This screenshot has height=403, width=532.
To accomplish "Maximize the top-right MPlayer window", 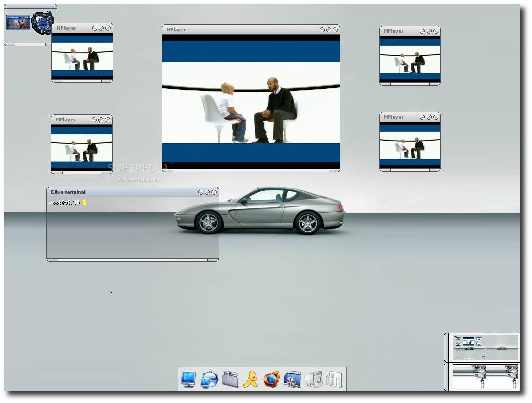I will coord(429,31).
